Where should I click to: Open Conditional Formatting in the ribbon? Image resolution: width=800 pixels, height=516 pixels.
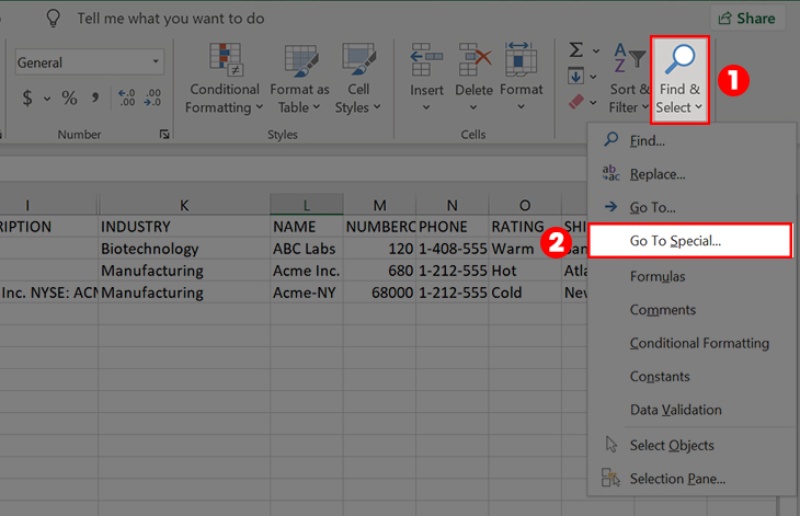(224, 80)
